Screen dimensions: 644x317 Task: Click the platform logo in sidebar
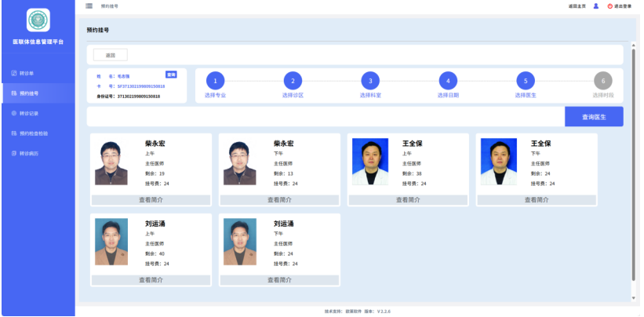pos(38,20)
